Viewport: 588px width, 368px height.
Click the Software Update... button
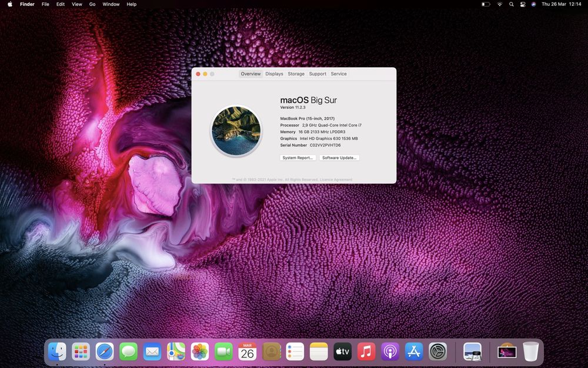[x=339, y=158]
